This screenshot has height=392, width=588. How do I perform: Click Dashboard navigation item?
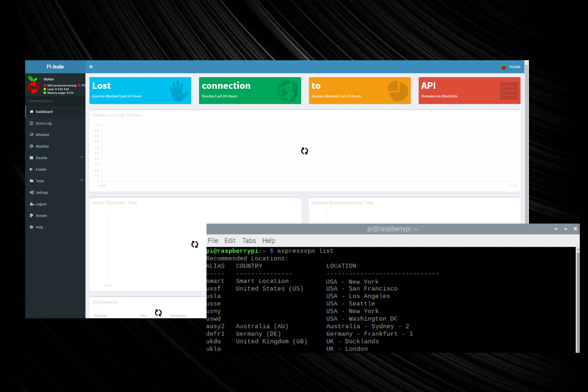(44, 111)
